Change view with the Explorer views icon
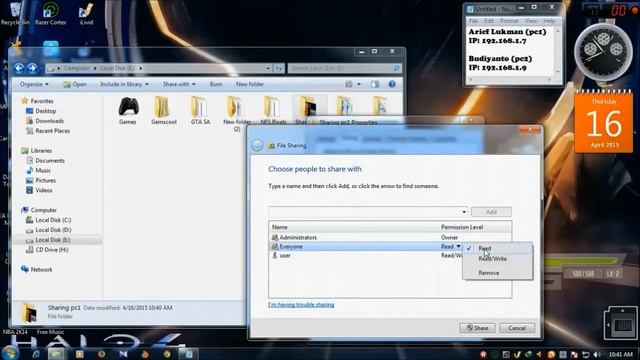Viewport: 640px width, 360px height. pyautogui.click(x=349, y=84)
